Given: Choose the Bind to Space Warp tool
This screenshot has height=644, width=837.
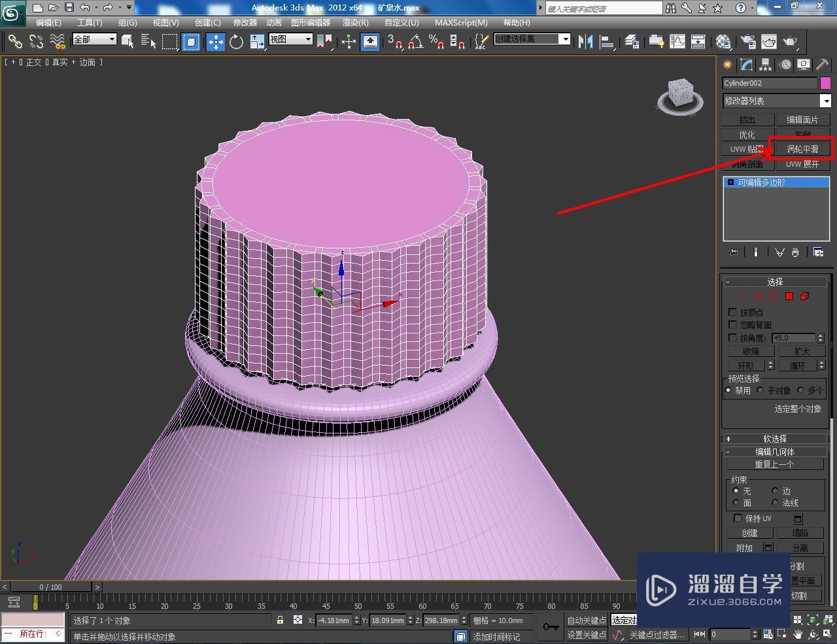Looking at the screenshot, I should (58, 42).
